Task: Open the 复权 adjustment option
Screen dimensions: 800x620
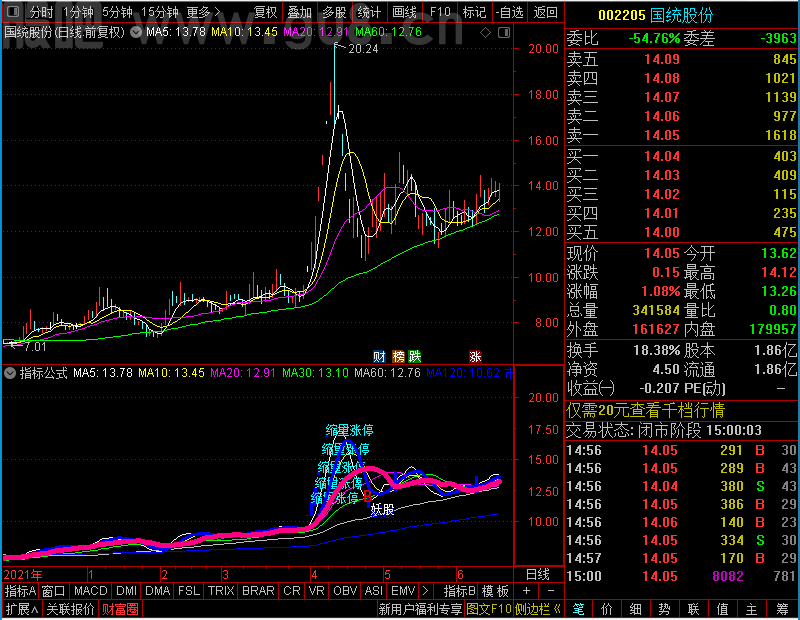Action: click(266, 12)
